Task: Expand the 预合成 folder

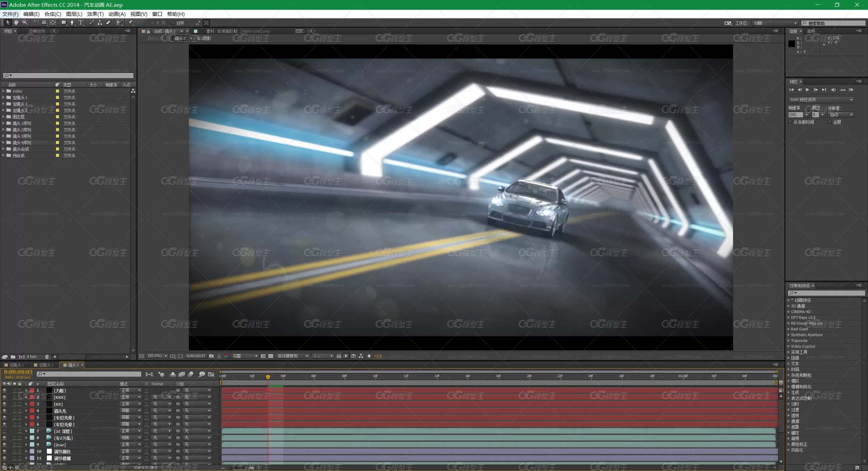Action: click(x=3, y=155)
